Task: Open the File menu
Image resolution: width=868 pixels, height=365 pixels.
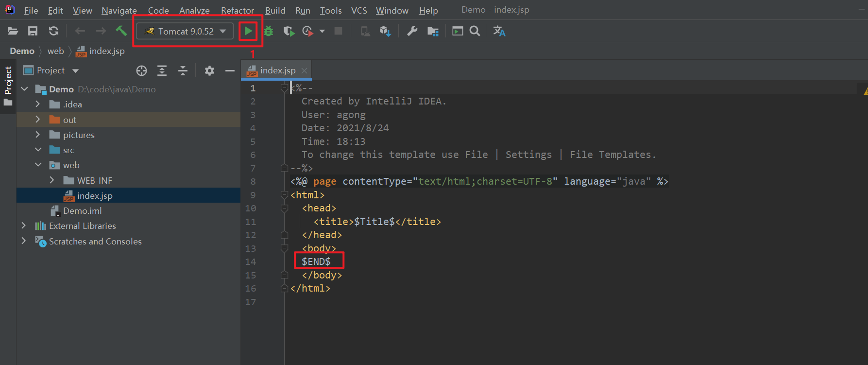Action: (31, 10)
